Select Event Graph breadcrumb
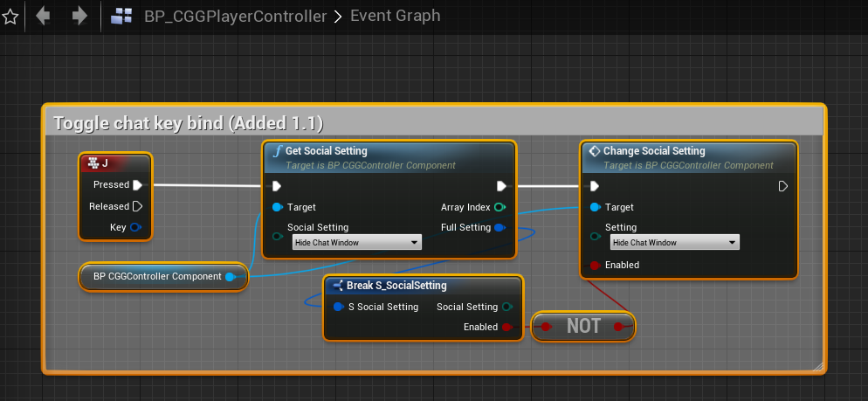868x401 pixels. pyautogui.click(x=395, y=17)
